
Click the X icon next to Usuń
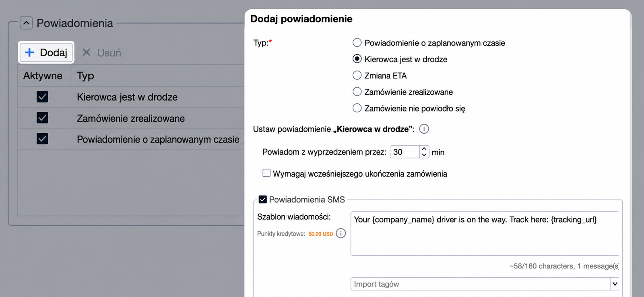point(86,52)
